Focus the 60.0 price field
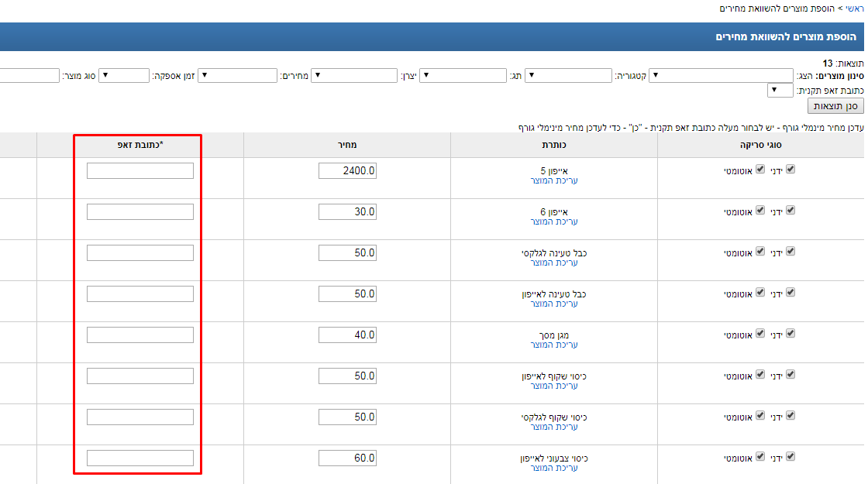Screen dimensions: 868x484 click(348, 458)
